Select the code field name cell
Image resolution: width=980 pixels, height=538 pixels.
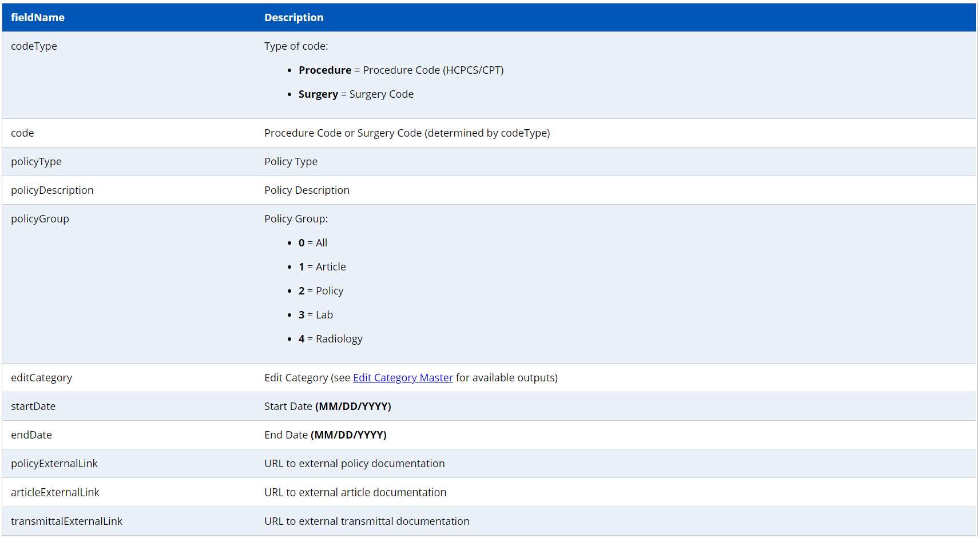point(22,133)
